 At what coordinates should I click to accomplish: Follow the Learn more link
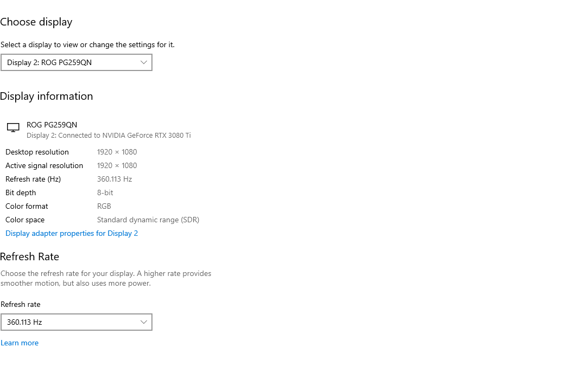click(x=20, y=343)
